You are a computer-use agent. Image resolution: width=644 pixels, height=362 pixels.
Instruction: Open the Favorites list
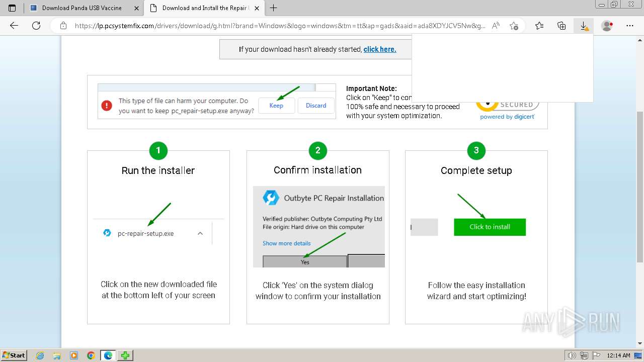(539, 26)
